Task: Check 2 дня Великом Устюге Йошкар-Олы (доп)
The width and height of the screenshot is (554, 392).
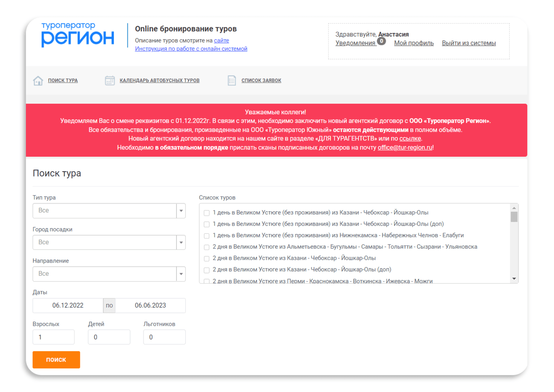Action: (207, 270)
